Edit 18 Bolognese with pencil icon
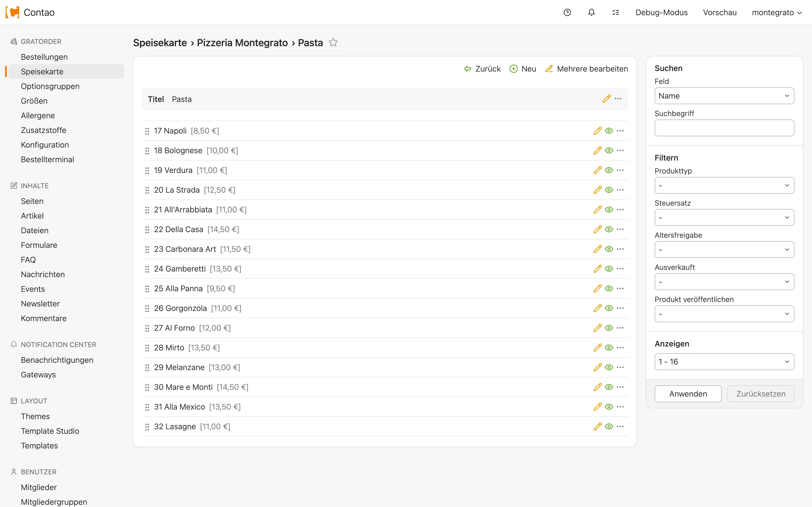Screen dimensions: 812x507 598,151
